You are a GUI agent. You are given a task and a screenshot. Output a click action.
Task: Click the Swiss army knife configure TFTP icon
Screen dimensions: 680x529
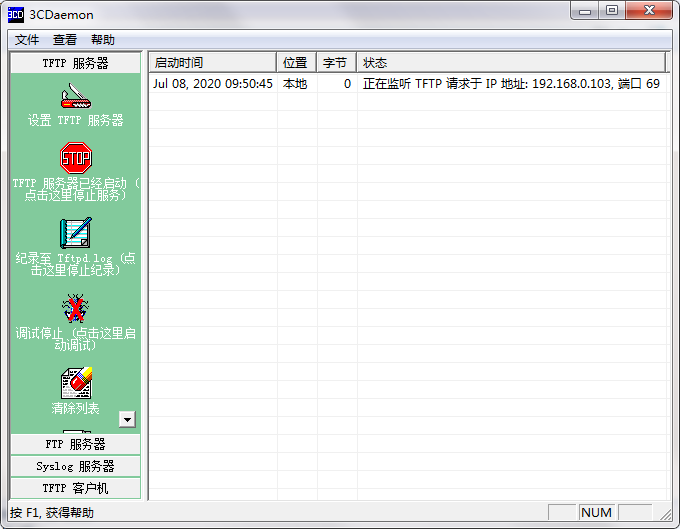point(76,96)
